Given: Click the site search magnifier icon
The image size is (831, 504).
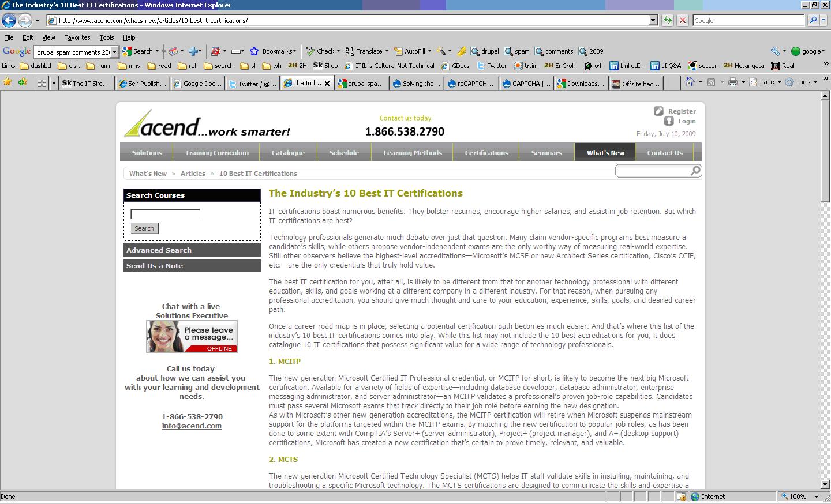Looking at the screenshot, I should [695, 171].
